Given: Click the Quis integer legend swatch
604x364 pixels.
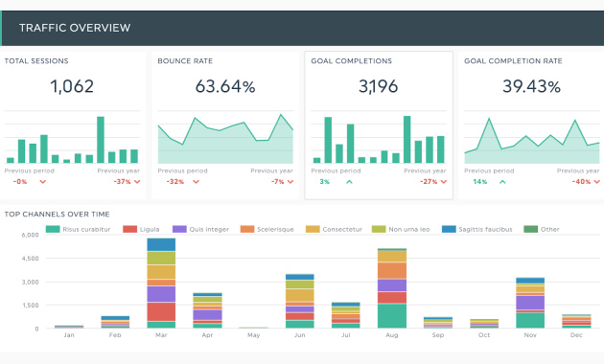Looking at the screenshot, I should (179, 229).
